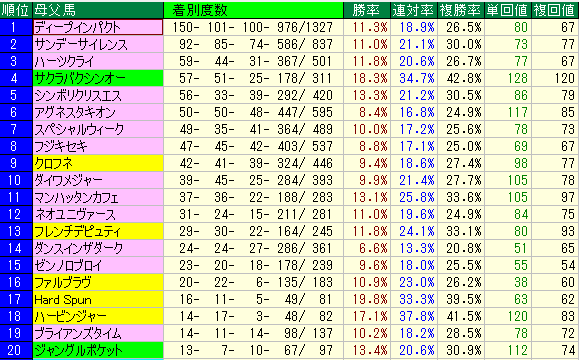Select the サクラバクシンオー green cell
Image resolution: width=579 pixels, height=360 pixels.
(98, 78)
